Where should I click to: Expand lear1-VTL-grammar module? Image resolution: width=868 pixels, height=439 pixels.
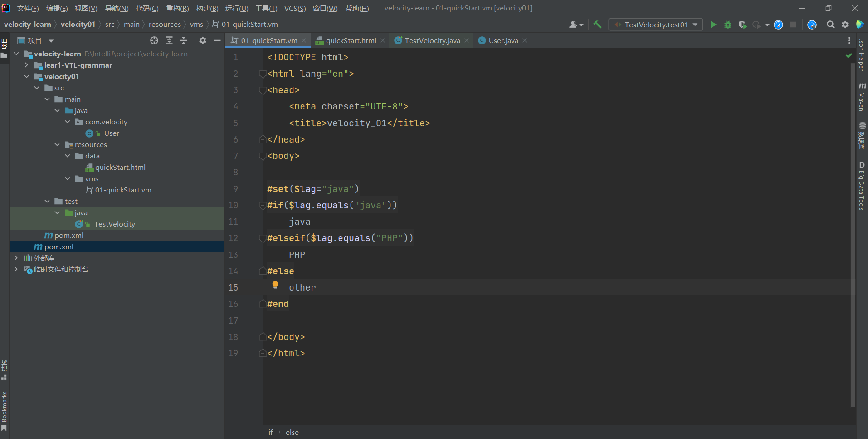coord(26,65)
